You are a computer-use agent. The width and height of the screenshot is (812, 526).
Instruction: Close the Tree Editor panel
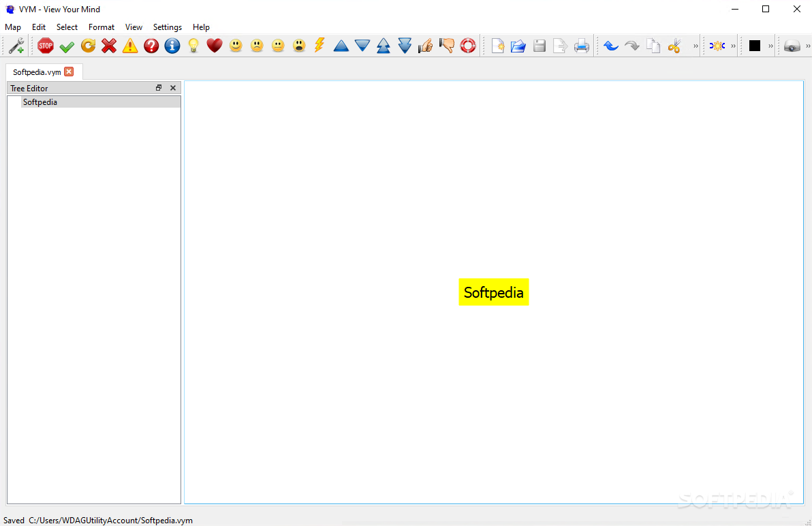point(173,88)
